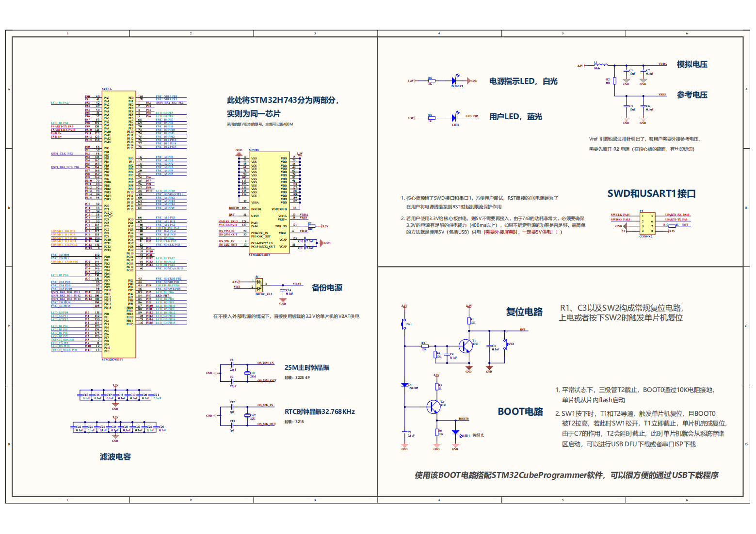Image resolution: width=756 pixels, height=534 pixels.
Task: Click capacitor C7 below diode D1
Action: pyautogui.click(x=404, y=433)
